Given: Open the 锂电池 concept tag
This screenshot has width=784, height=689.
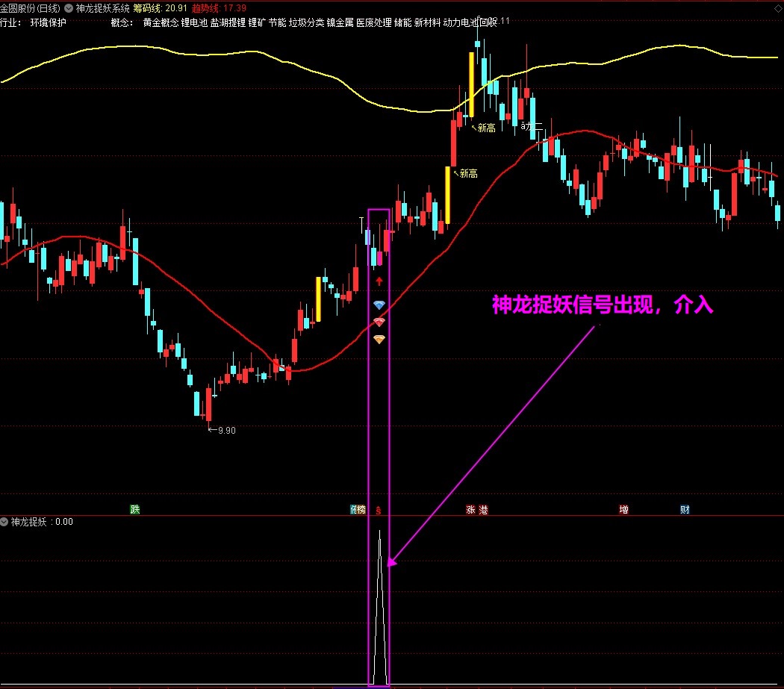Looking at the screenshot, I should coord(194,22).
